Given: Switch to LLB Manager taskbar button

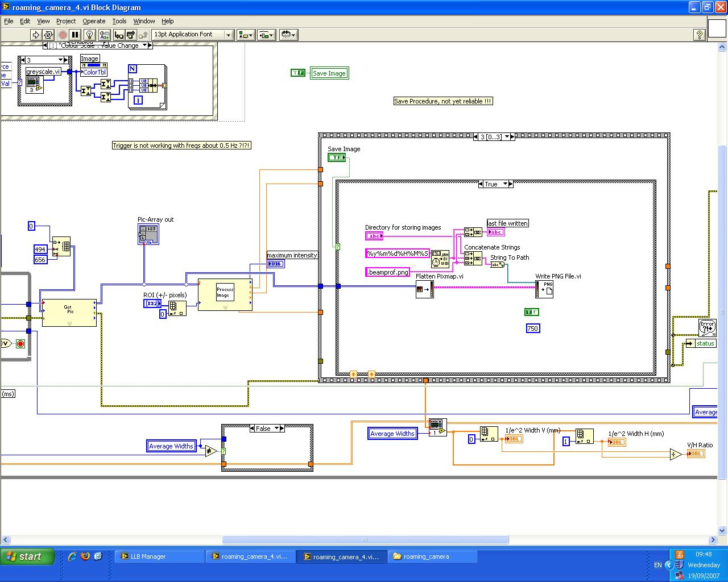Looking at the screenshot, I should click(x=159, y=556).
